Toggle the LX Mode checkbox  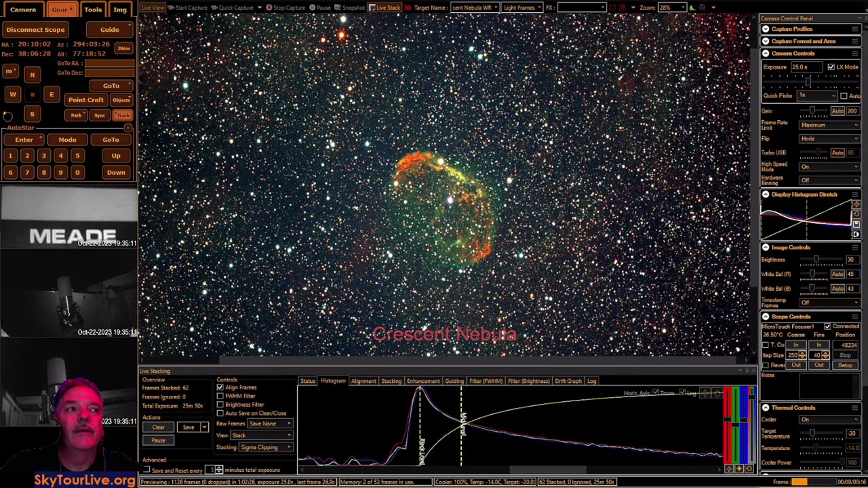pyautogui.click(x=831, y=67)
